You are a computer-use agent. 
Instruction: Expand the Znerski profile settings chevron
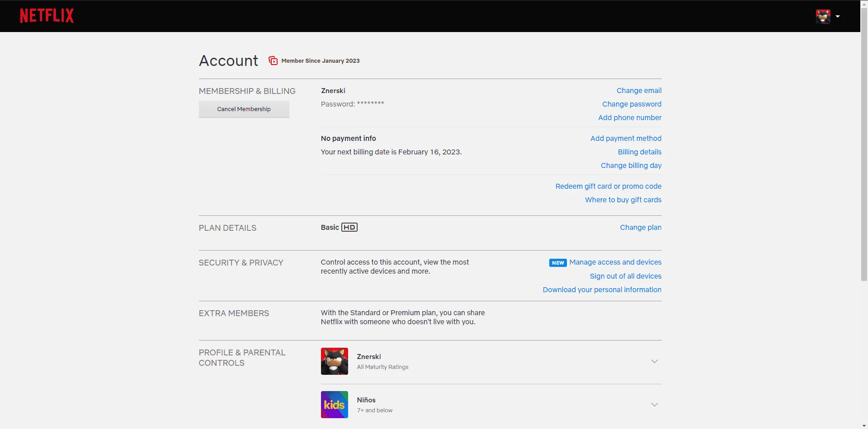[x=654, y=361]
